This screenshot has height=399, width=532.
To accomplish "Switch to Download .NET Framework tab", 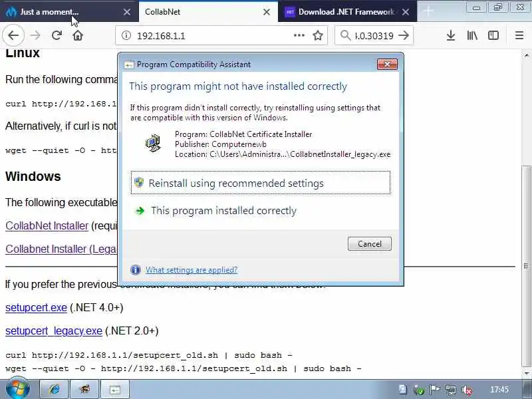I will (341, 12).
